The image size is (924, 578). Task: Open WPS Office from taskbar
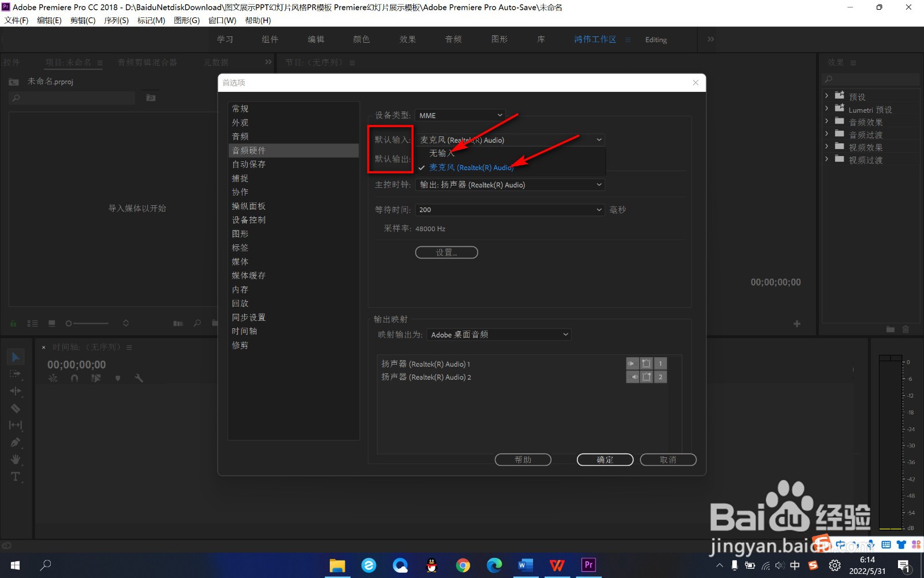pyautogui.click(x=557, y=565)
